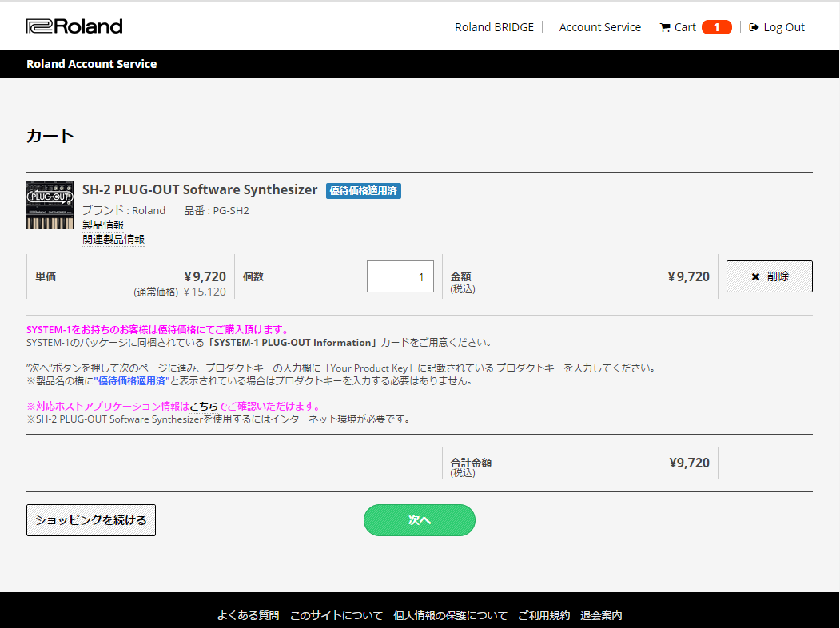840x628 pixels.
Task: Open the Roland BRIDGE link
Action: tap(494, 27)
